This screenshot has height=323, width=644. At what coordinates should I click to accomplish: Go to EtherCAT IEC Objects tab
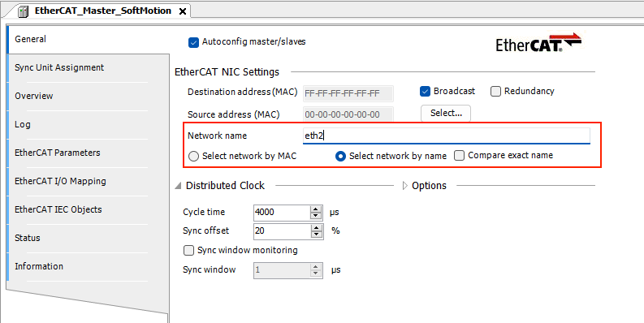(x=88, y=209)
